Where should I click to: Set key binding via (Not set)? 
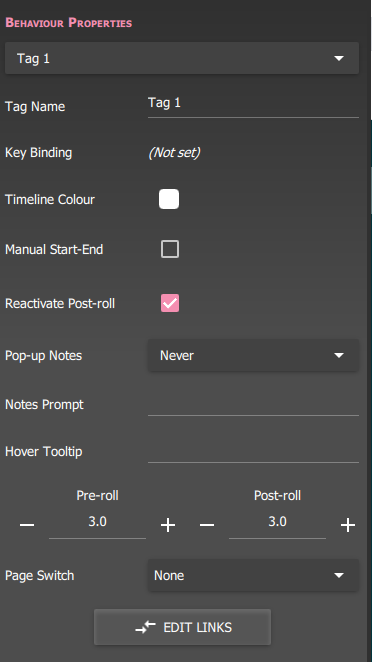(174, 152)
